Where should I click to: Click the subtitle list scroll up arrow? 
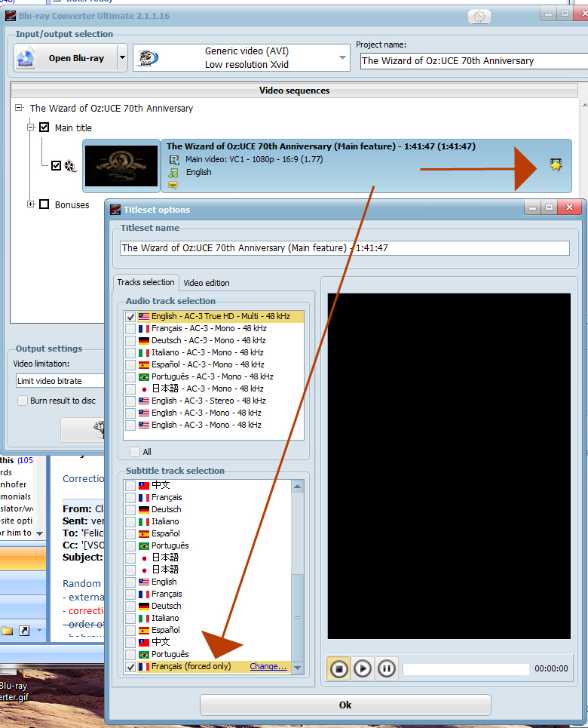click(298, 486)
